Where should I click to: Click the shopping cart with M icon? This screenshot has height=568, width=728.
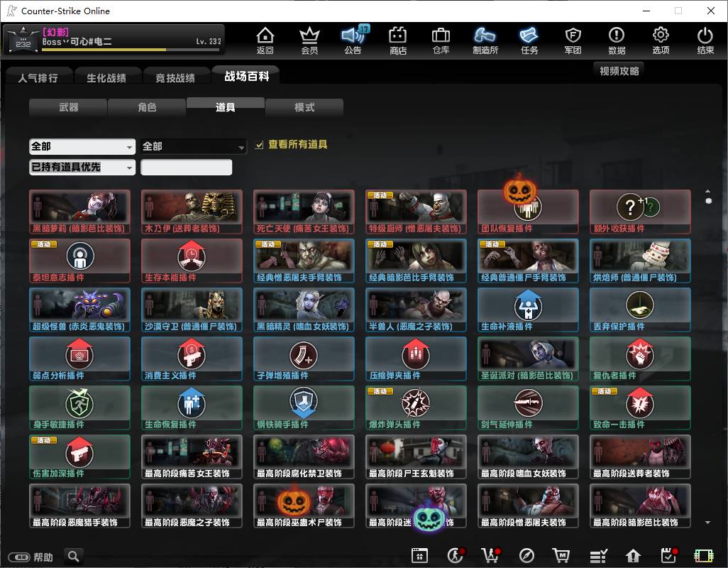point(561,555)
